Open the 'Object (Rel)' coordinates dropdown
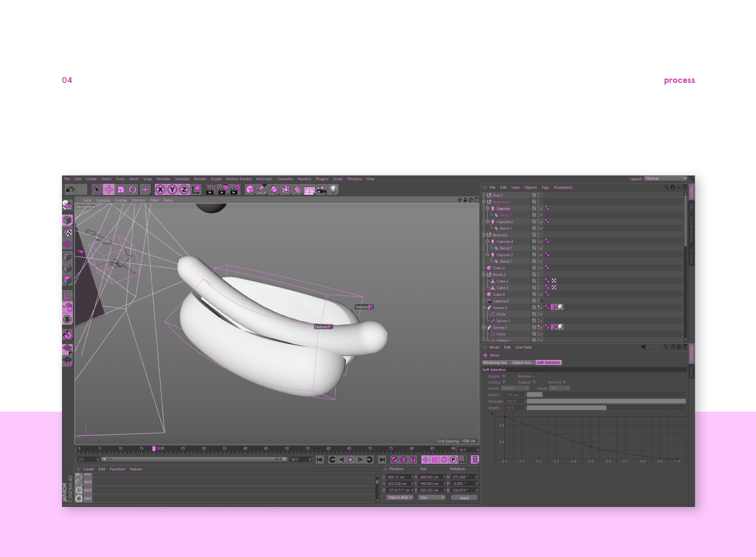Screen dimensions: 756x557 pyautogui.click(x=399, y=498)
